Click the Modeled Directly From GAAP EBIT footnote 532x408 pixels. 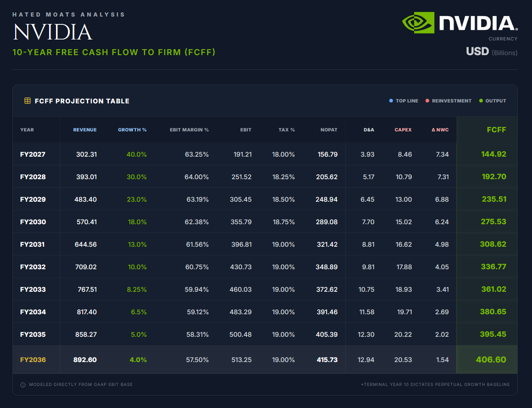coord(81,385)
